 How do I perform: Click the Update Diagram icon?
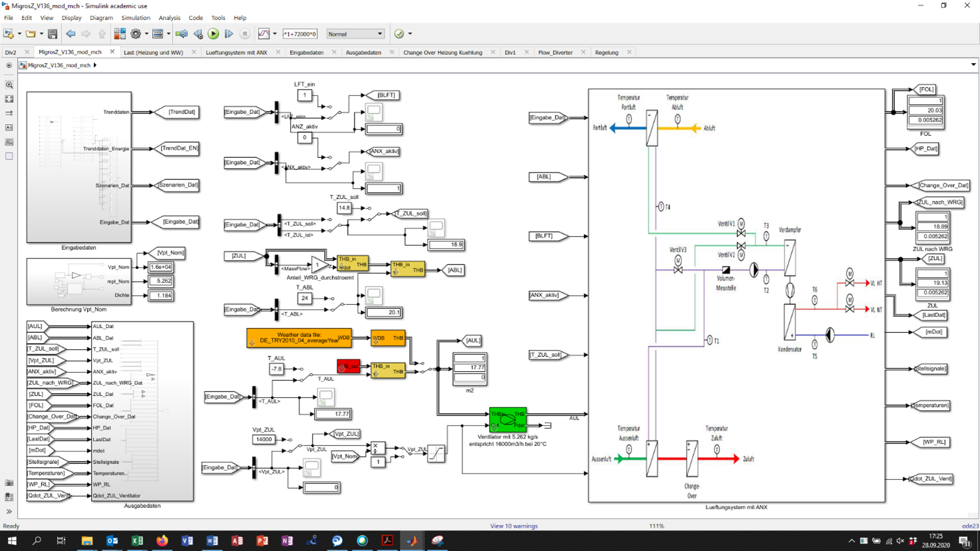(182, 34)
